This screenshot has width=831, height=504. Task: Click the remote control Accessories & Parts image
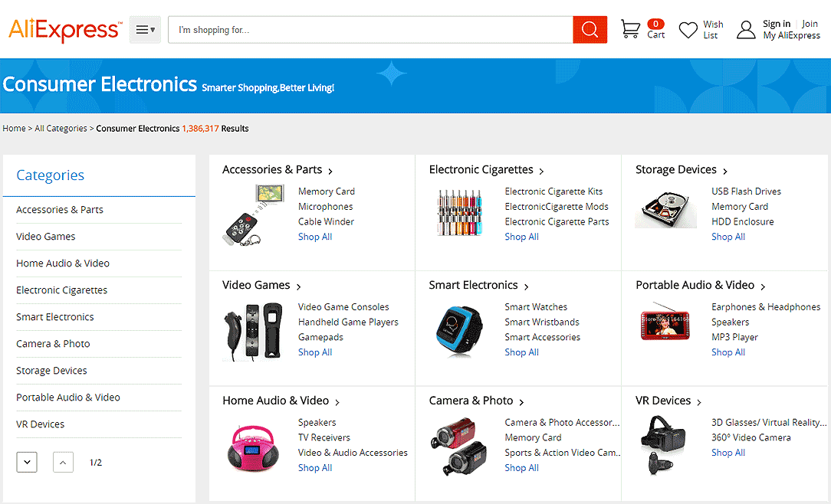point(253,215)
